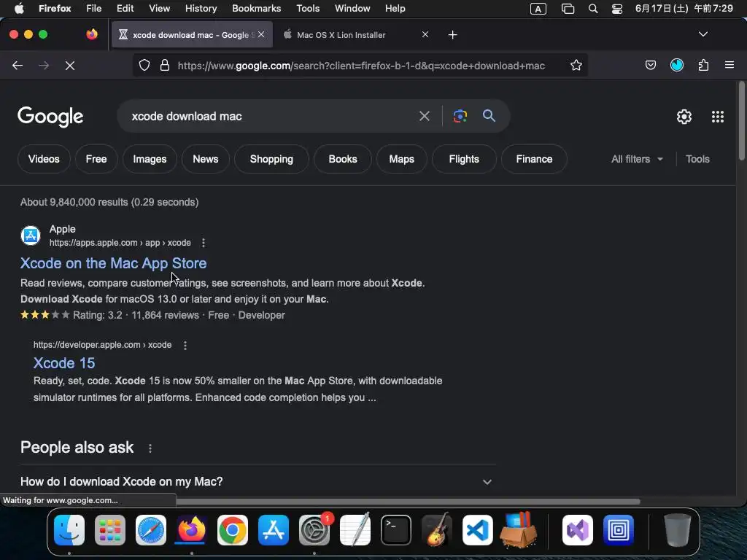Image resolution: width=747 pixels, height=560 pixels.
Task: Click the vertical page scrollbar
Action: [x=741, y=122]
